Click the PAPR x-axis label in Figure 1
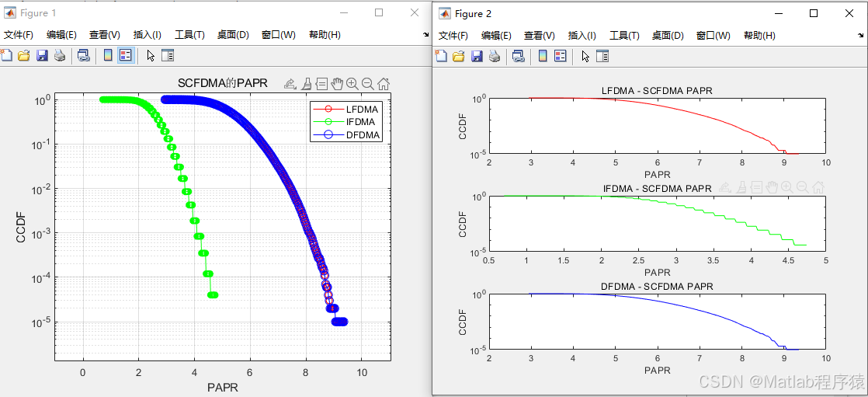This screenshot has height=397, width=868. point(223,388)
